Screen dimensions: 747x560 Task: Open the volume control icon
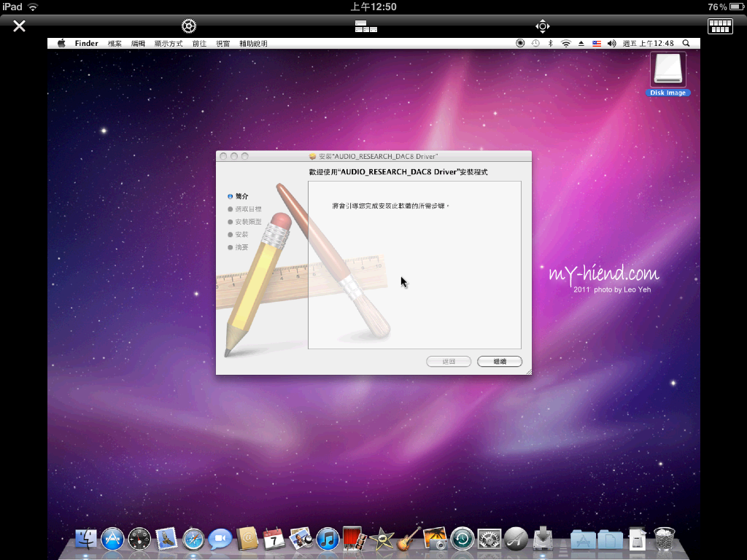612,43
